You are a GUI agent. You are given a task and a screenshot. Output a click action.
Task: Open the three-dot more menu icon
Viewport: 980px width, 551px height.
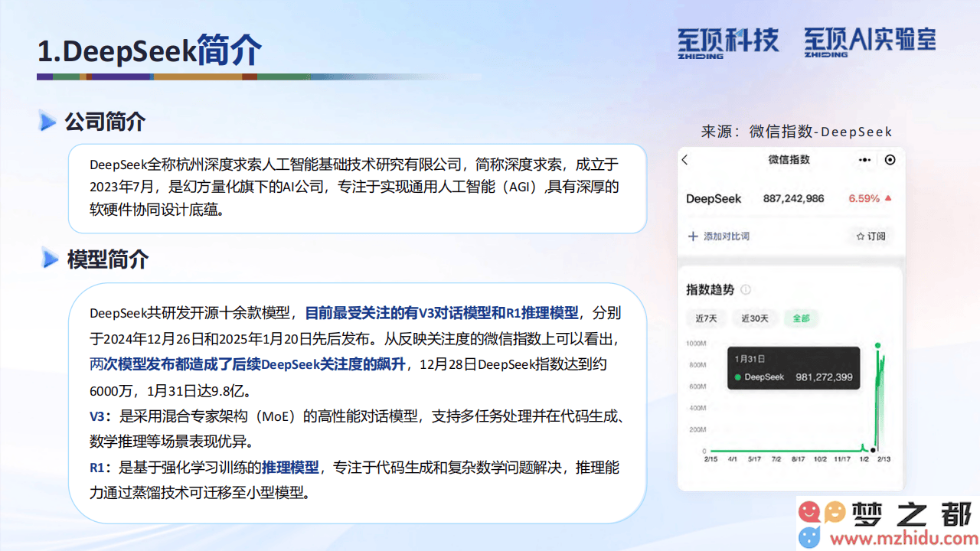864,160
